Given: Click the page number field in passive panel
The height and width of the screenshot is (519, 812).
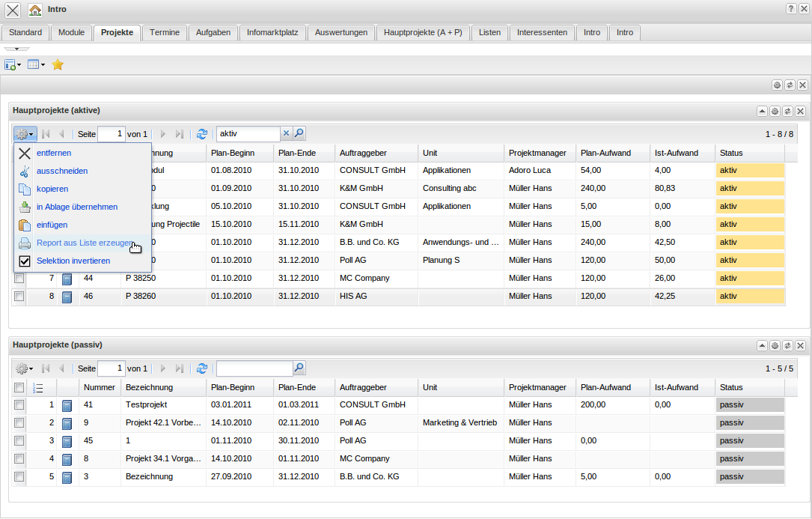Looking at the screenshot, I should [x=111, y=368].
